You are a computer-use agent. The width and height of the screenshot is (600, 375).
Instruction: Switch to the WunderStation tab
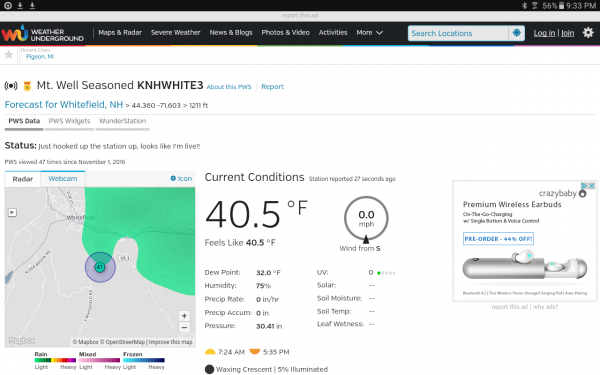pos(122,121)
